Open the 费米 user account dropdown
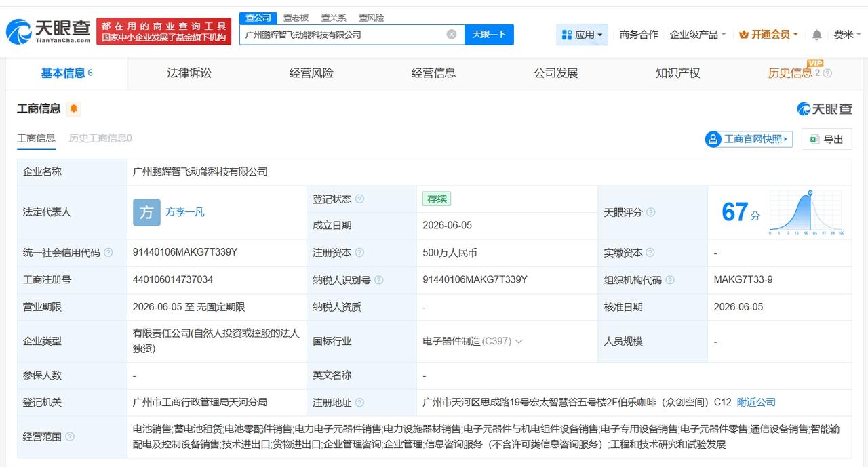Image resolution: width=868 pixels, height=467 pixels. pos(848,35)
